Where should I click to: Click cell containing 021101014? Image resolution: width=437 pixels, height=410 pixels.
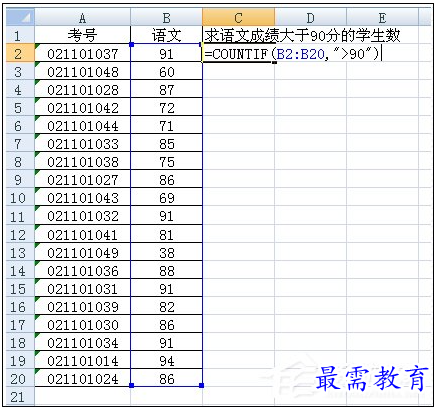pos(83,360)
